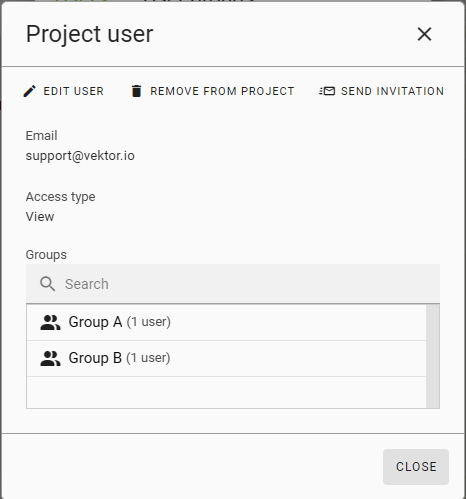Click the magnifier icon in Groups search

pyautogui.click(x=47, y=284)
